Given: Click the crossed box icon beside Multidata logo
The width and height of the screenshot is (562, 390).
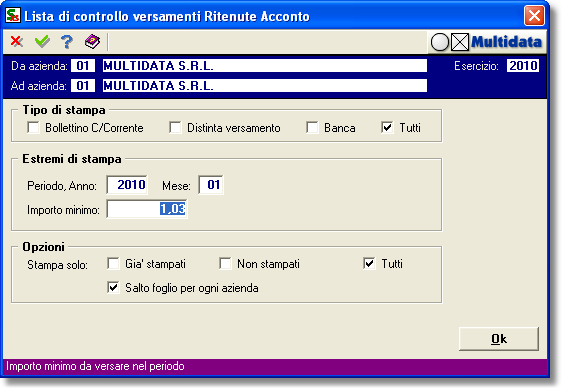Looking at the screenshot, I should (x=460, y=42).
